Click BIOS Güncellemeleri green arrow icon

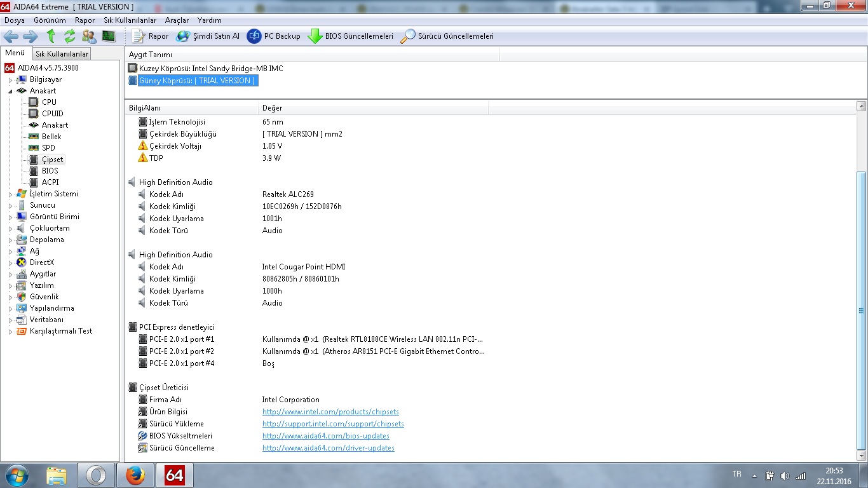pyautogui.click(x=315, y=36)
